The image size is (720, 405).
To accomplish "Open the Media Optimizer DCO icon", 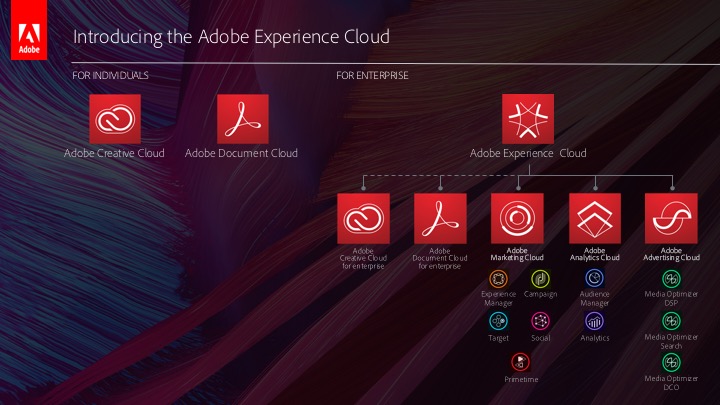I will (672, 362).
